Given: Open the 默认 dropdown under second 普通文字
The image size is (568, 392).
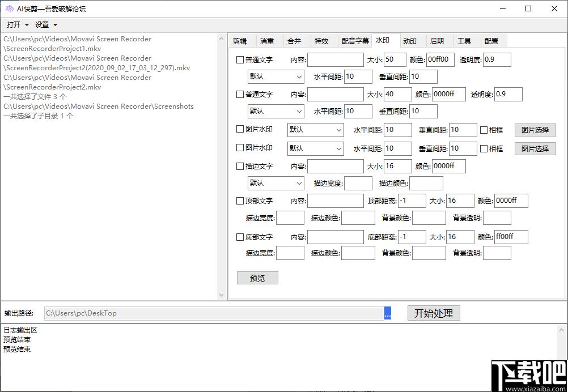Looking at the screenshot, I should coord(275,111).
